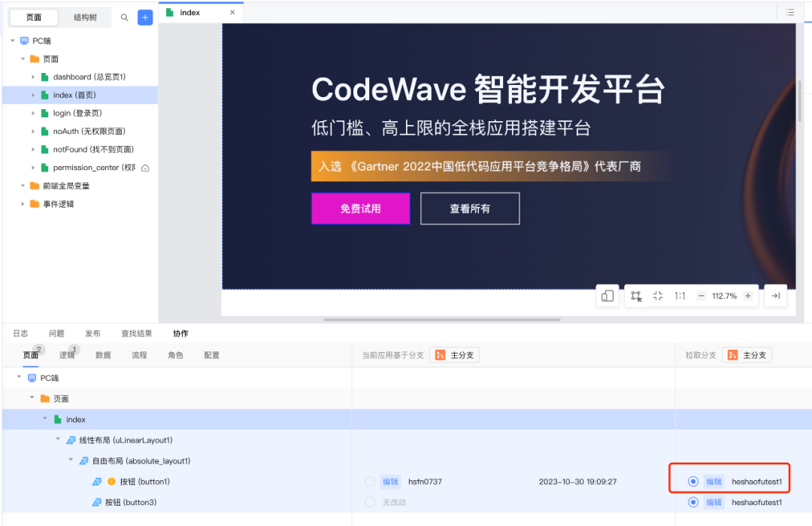Open the 查找结果 bottom tab

[137, 333]
